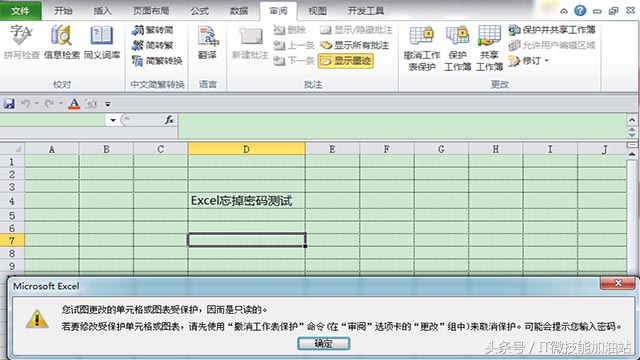Click Delete comment (删除) button
The image size is (640, 360).
tap(290, 30)
